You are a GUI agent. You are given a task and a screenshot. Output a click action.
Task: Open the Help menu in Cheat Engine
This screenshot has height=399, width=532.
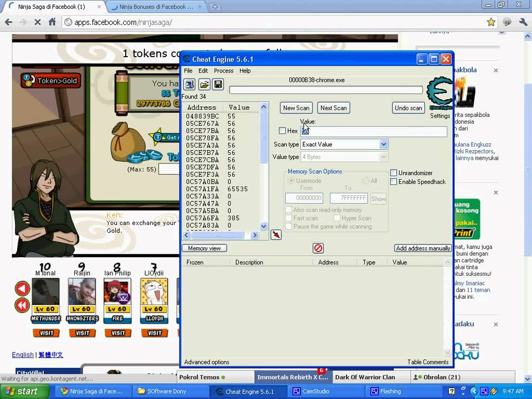[245, 70]
